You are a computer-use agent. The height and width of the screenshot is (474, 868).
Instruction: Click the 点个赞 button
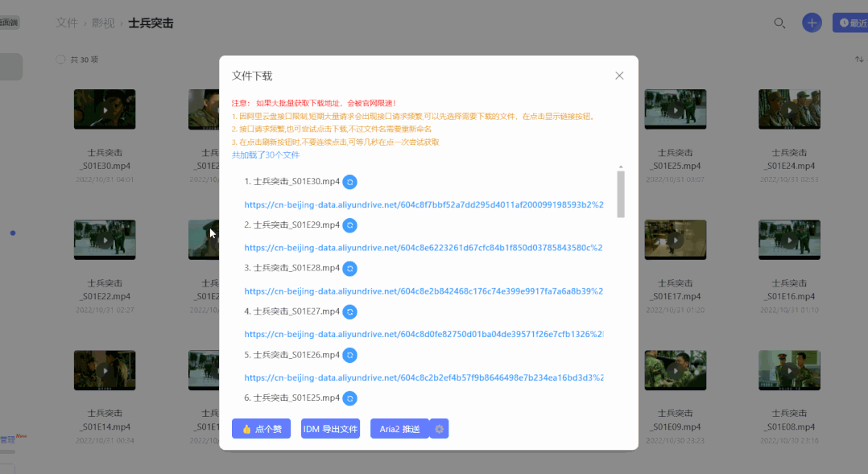pos(261,428)
